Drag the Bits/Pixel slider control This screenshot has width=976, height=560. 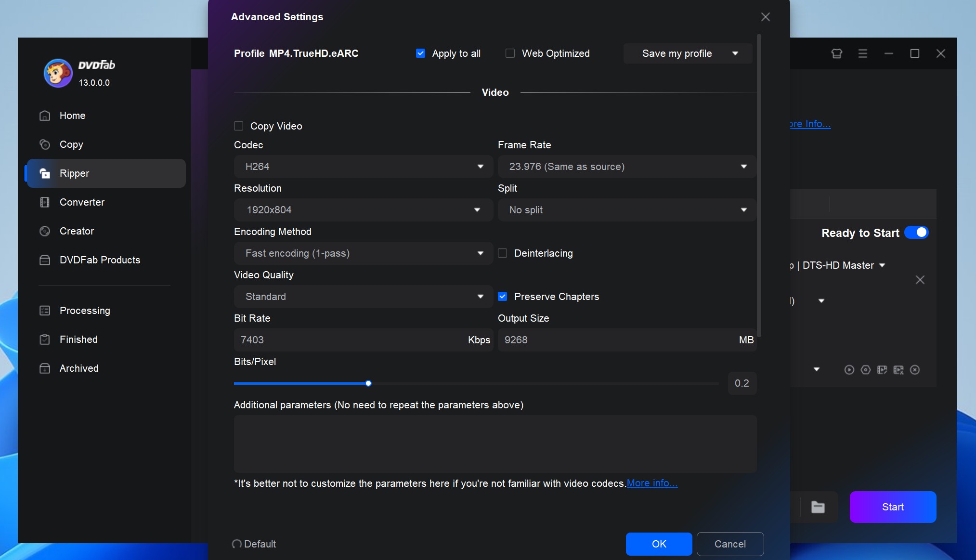click(x=369, y=383)
